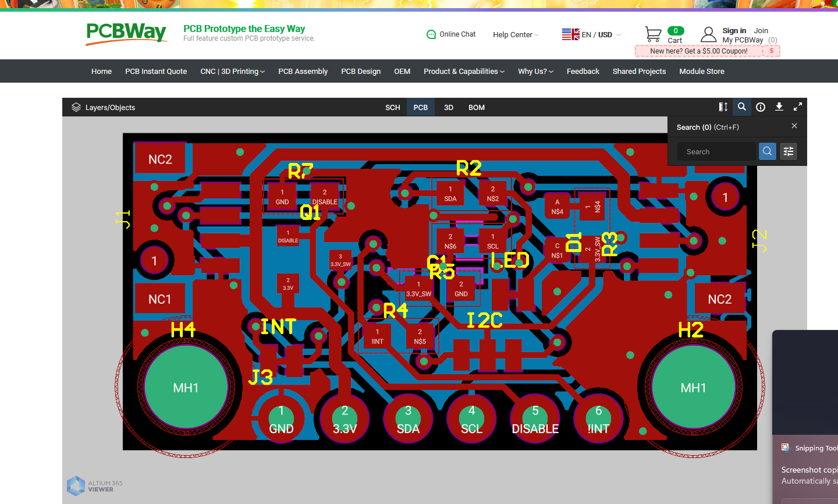The width and height of the screenshot is (838, 504).
Task: Click the Online Chat bubble icon
Action: pos(431,34)
